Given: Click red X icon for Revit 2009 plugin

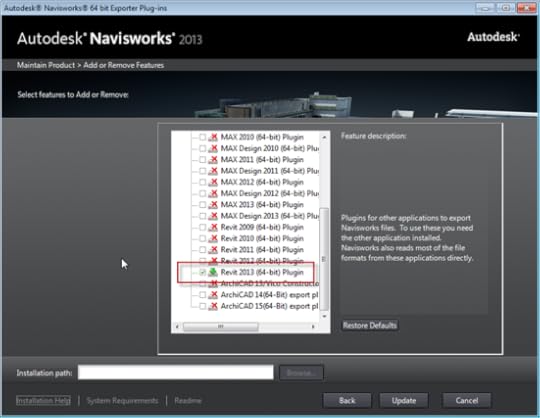Looking at the screenshot, I should coord(213,227).
